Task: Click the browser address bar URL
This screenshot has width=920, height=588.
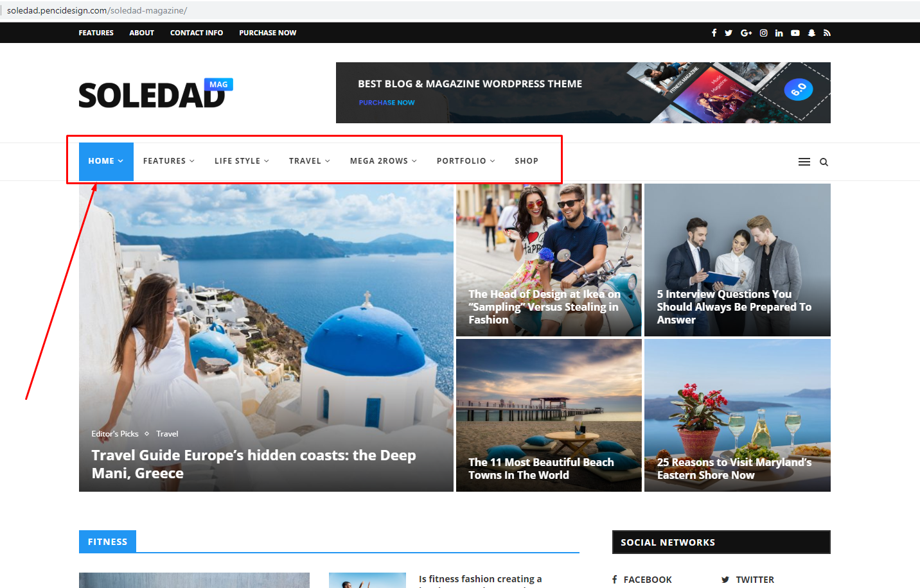Action: click(x=97, y=10)
